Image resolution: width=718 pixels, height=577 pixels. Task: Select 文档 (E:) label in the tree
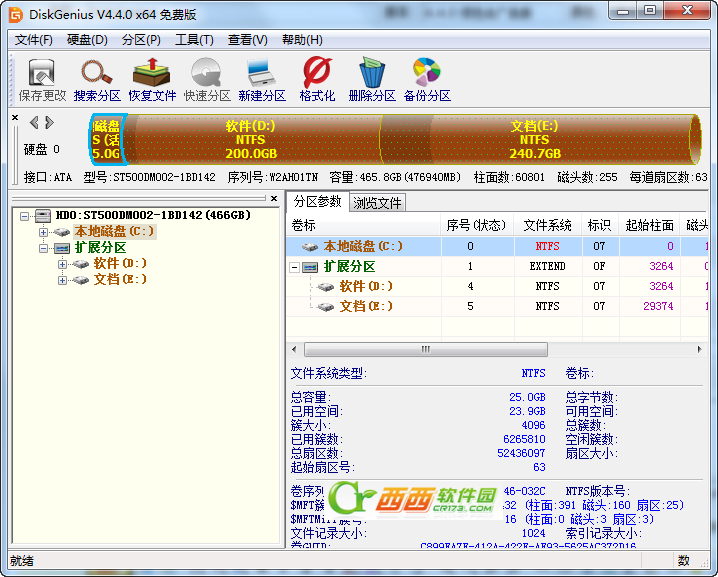pos(120,279)
